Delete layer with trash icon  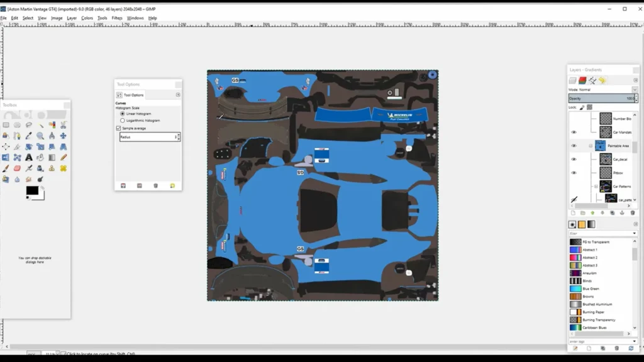(x=633, y=213)
